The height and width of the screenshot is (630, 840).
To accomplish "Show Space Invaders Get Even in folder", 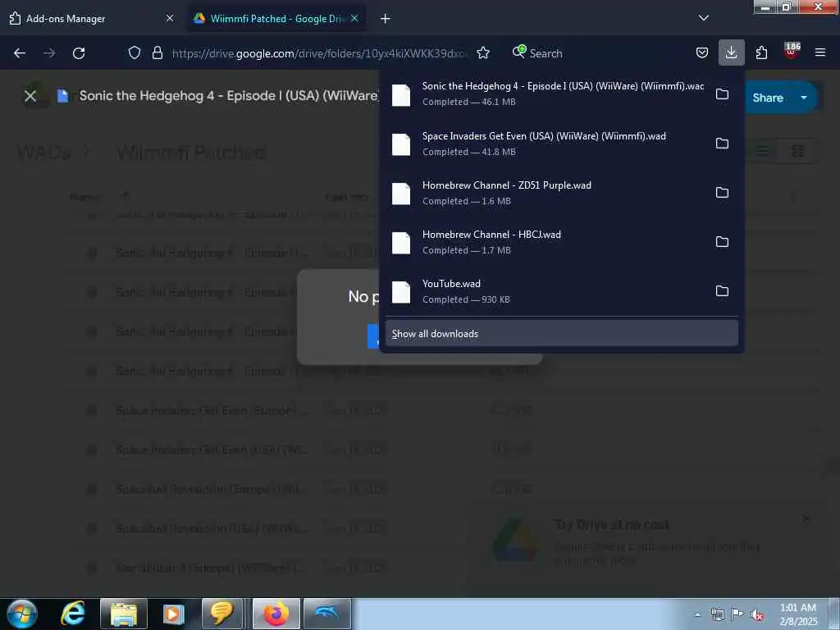I will coord(722,143).
